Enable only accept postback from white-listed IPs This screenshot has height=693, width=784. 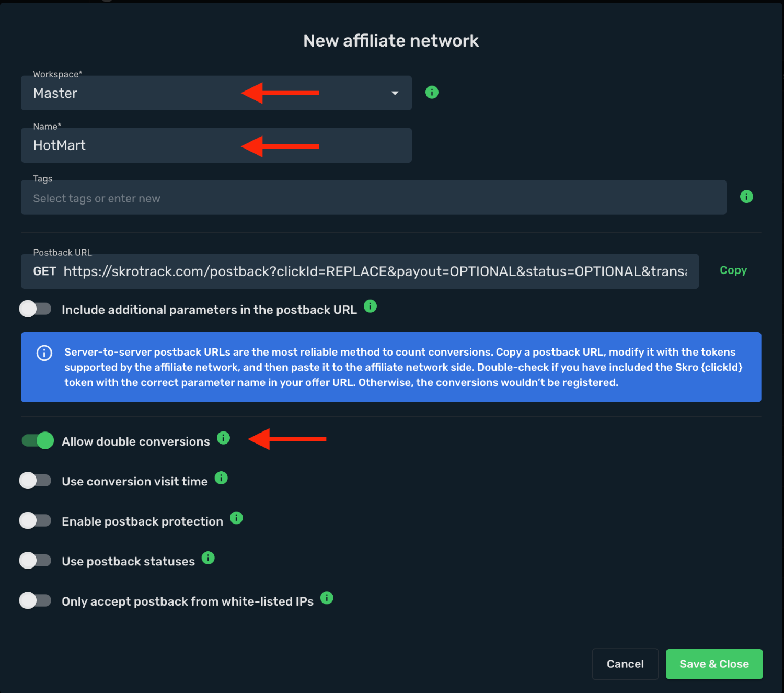pos(36,601)
